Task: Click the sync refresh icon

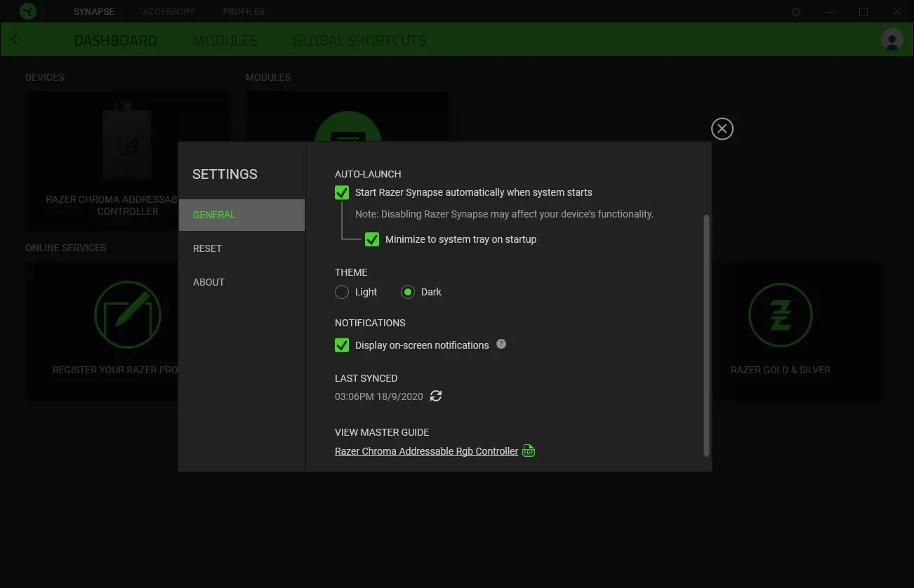Action: click(x=435, y=396)
